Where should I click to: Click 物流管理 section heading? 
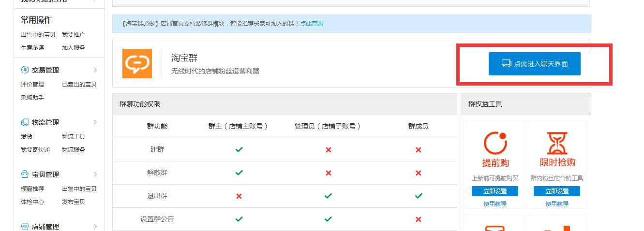click(x=45, y=122)
